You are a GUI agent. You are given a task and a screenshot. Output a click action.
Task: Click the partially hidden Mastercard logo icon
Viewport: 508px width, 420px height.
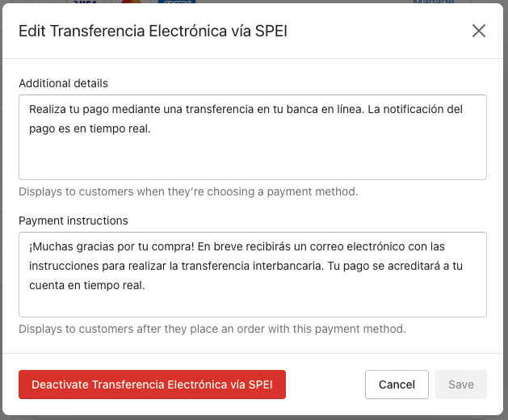click(131, 2)
